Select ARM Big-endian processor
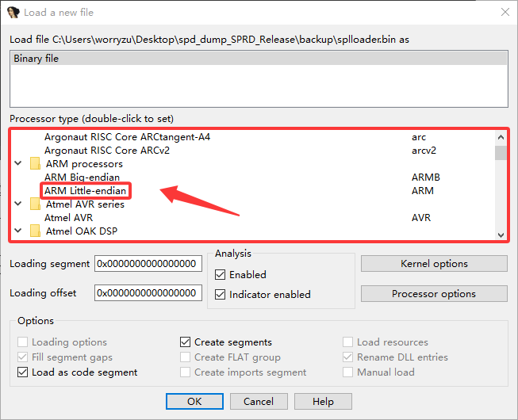Image resolution: width=518 pixels, height=420 pixels. [x=82, y=178]
